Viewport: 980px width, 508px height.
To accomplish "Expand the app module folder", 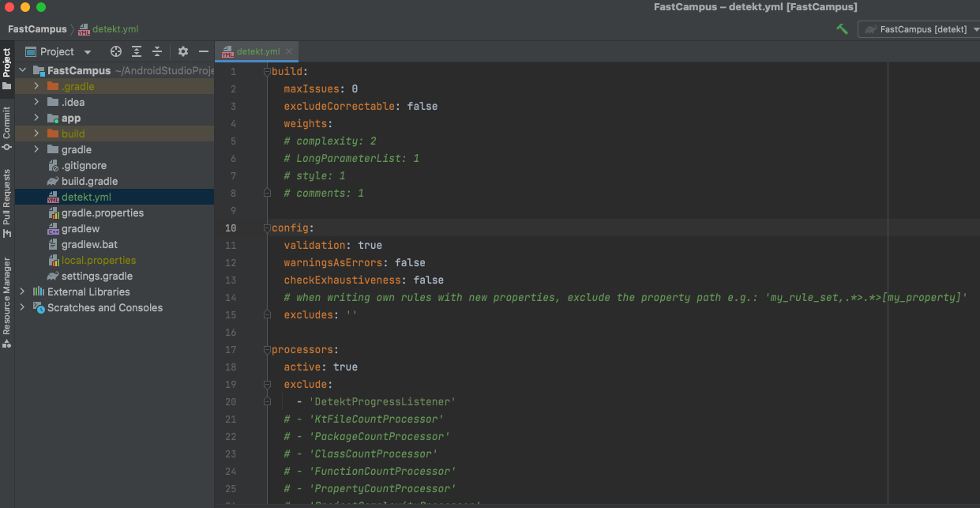I will [x=36, y=118].
